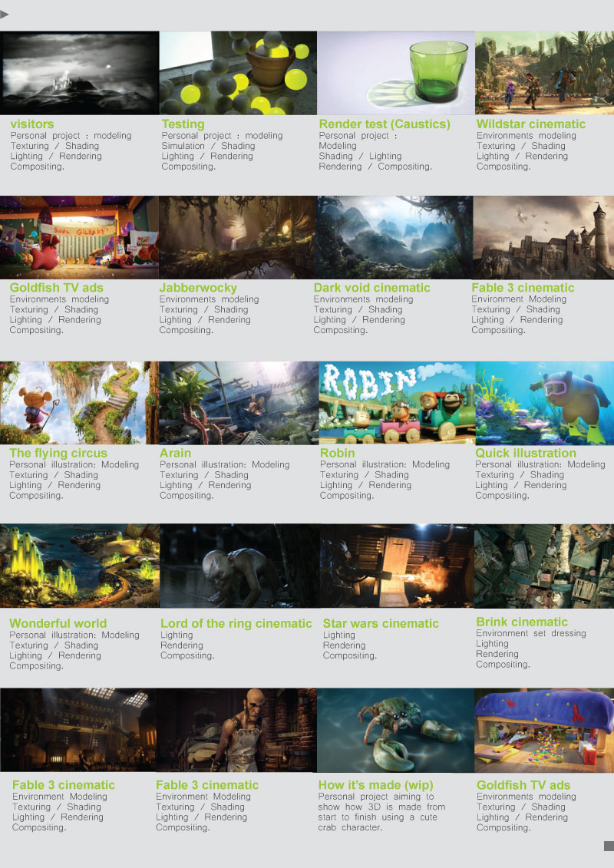This screenshot has width=614, height=868.
Task: Select the green glass caustics render image
Action: coord(396,72)
